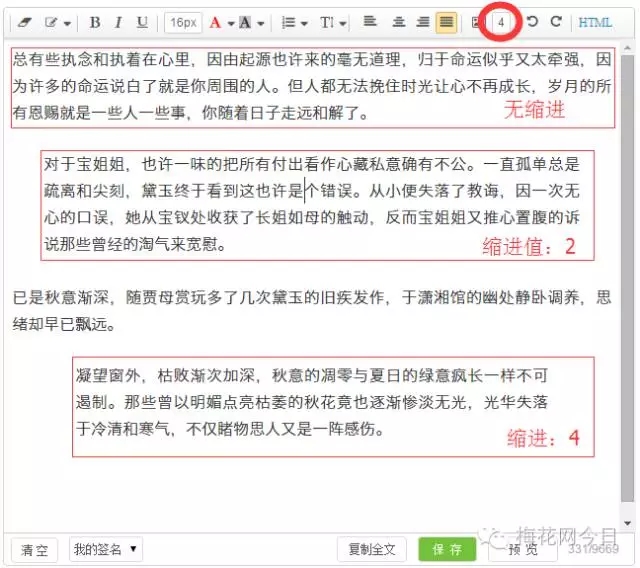
Task: Click in the paragraph starting 已是秋意渐深
Action: coord(312,311)
